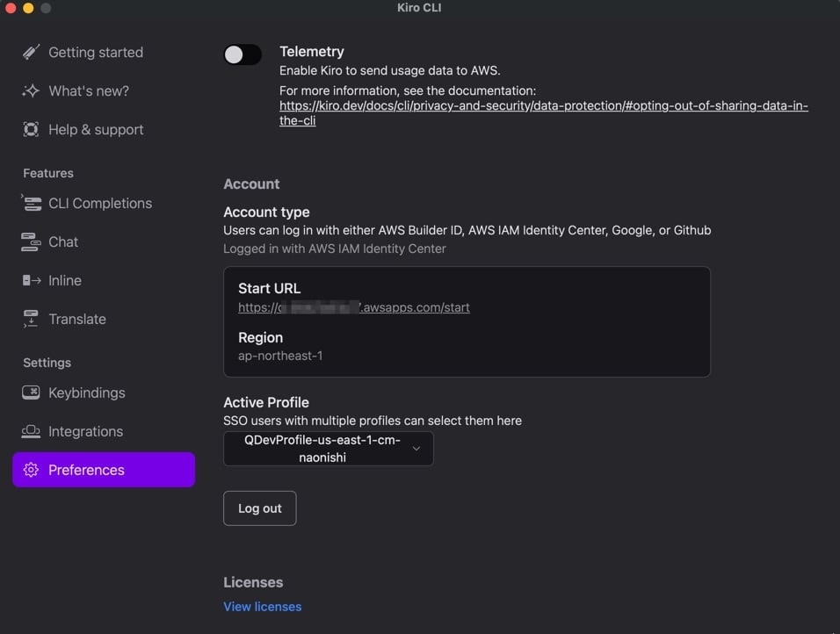Select the Getting started pencil icon
Viewport: 840px width, 634px height.
(x=33, y=52)
